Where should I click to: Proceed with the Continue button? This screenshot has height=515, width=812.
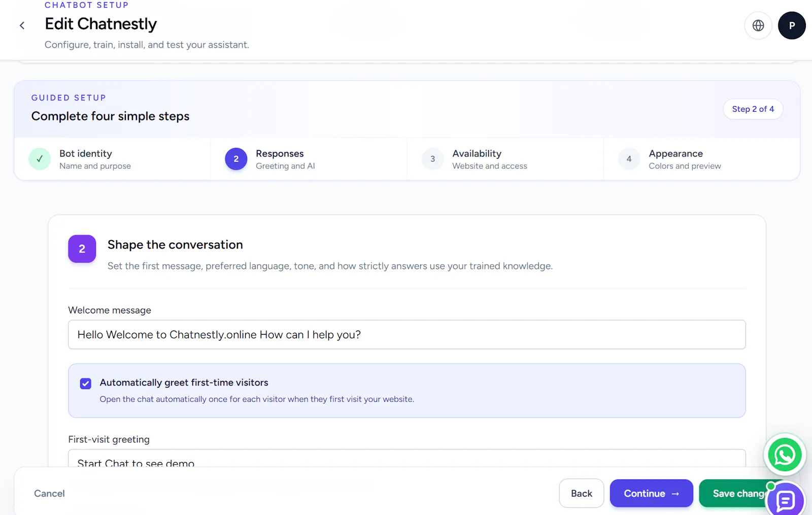[x=651, y=493]
